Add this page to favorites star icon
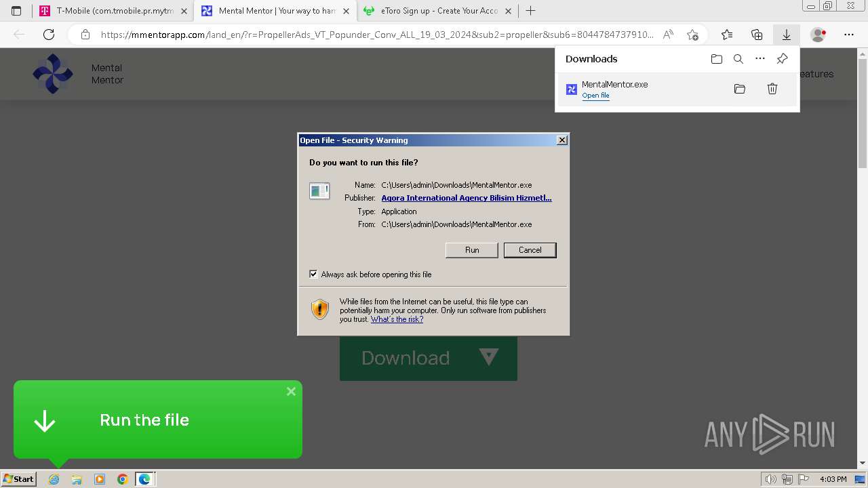The width and height of the screenshot is (868, 488). coord(692,35)
